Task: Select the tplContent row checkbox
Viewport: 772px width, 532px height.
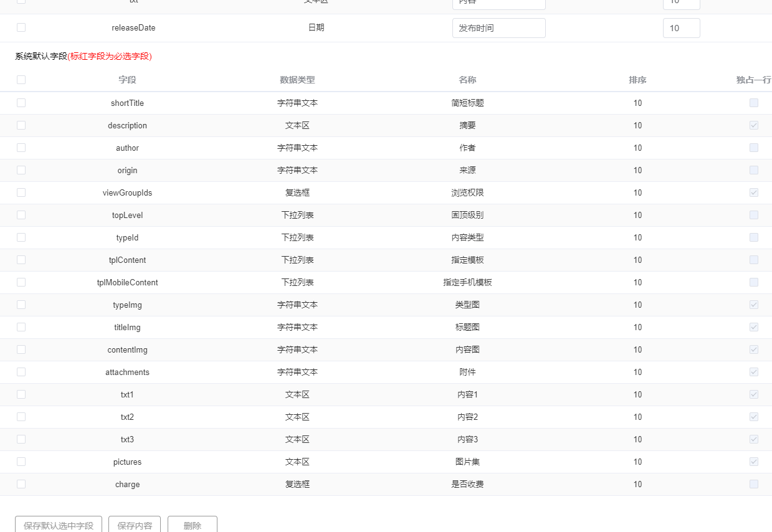Action: click(x=21, y=260)
